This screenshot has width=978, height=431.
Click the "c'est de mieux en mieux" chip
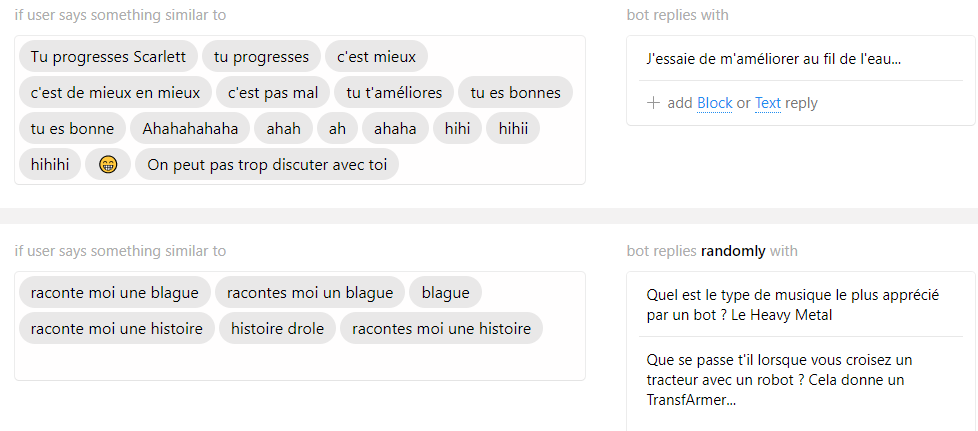115,93
